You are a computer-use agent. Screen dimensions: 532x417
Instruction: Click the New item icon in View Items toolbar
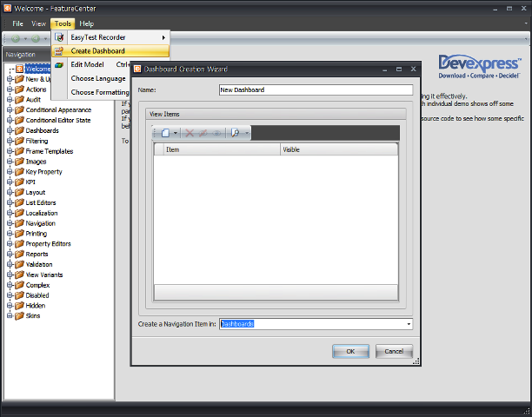coord(165,133)
